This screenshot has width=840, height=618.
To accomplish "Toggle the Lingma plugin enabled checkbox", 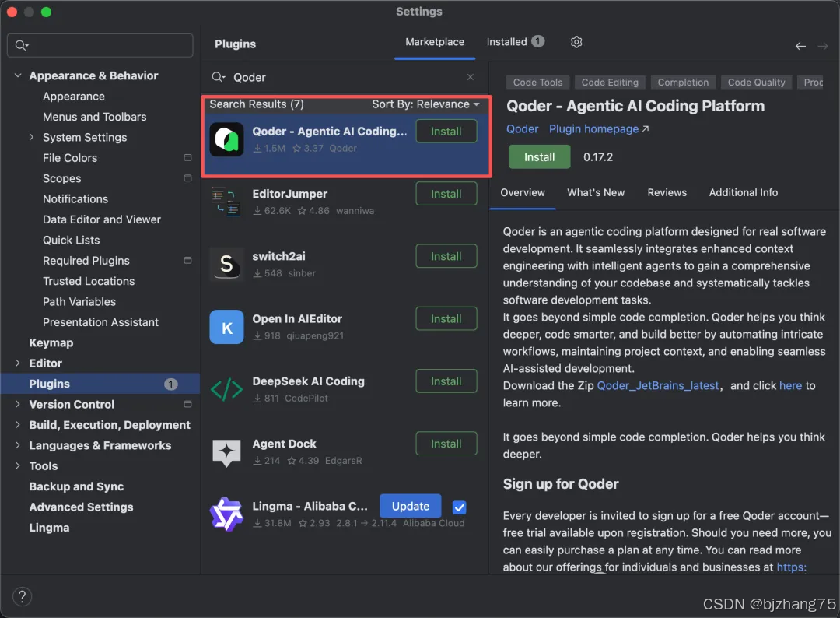I will [459, 507].
